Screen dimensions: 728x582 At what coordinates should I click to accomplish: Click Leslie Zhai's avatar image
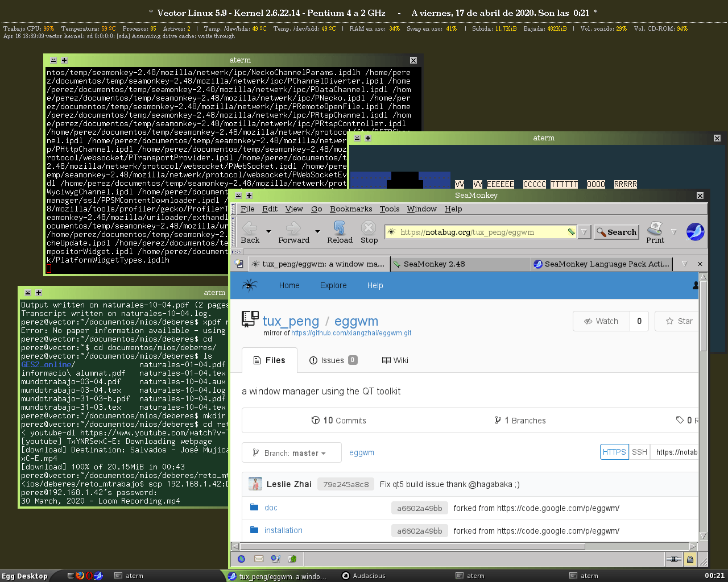pos(255,484)
